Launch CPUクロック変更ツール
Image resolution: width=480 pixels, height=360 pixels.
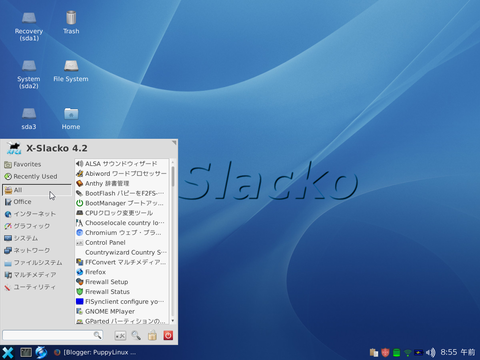click(x=121, y=213)
